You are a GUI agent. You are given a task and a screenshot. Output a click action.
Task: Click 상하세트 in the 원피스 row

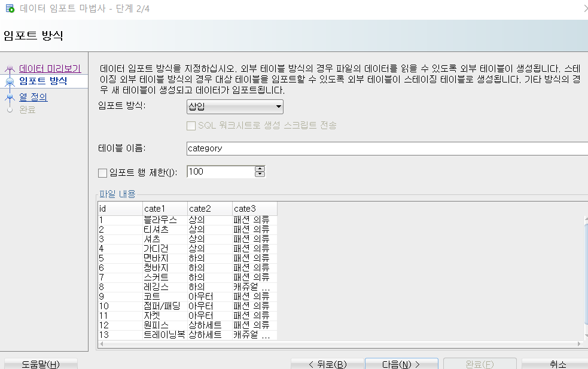pyautogui.click(x=209, y=325)
